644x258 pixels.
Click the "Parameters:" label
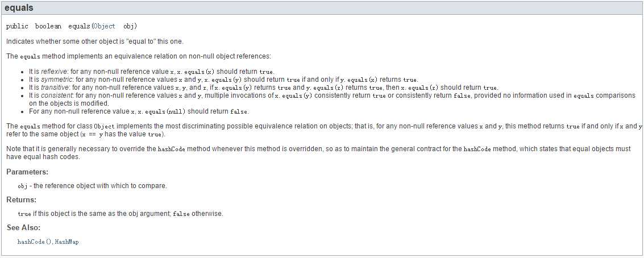(x=27, y=172)
